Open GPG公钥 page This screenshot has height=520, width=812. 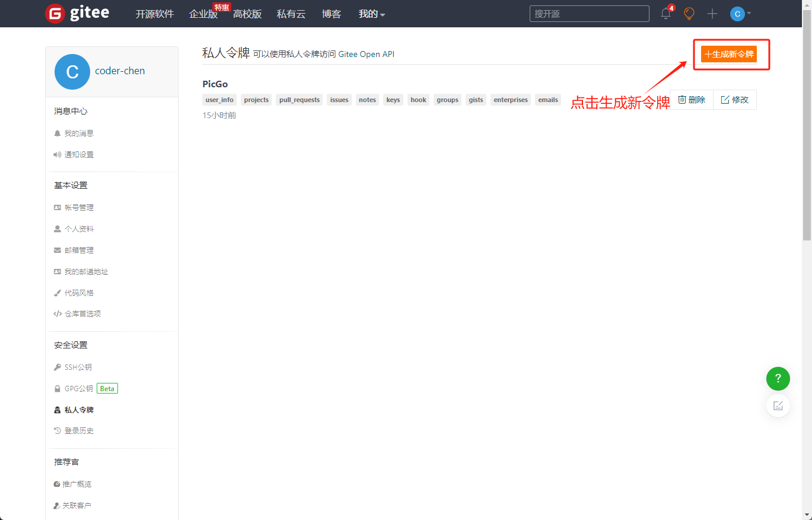(79, 389)
